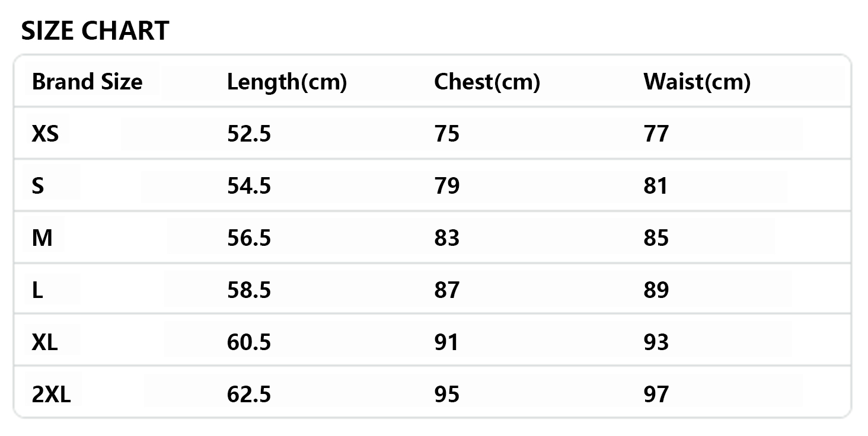868x436 pixels.
Task: Select the 56.5 length cell
Action: tap(249, 238)
